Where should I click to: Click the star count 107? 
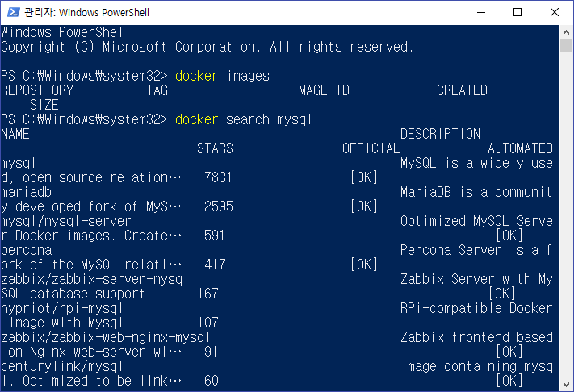pyautogui.click(x=208, y=323)
